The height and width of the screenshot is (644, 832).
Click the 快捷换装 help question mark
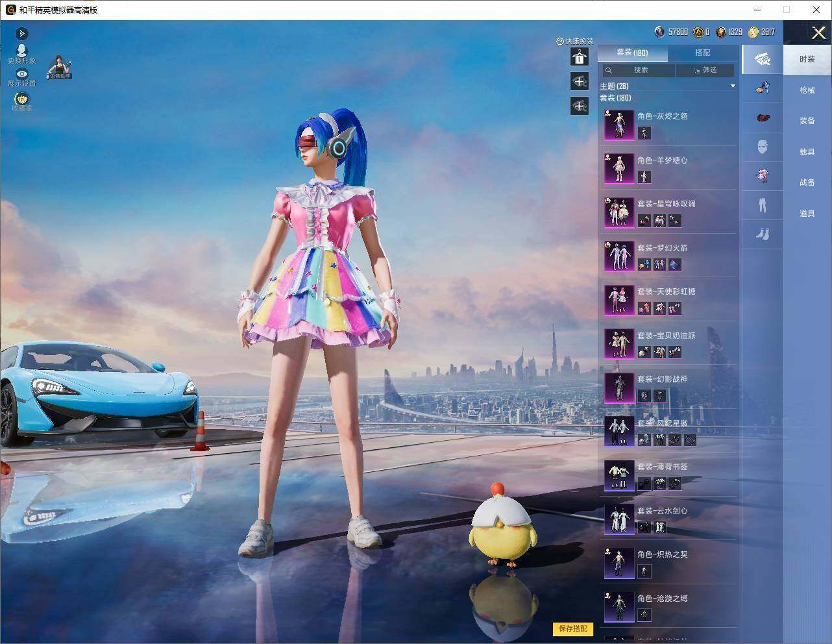coord(559,41)
